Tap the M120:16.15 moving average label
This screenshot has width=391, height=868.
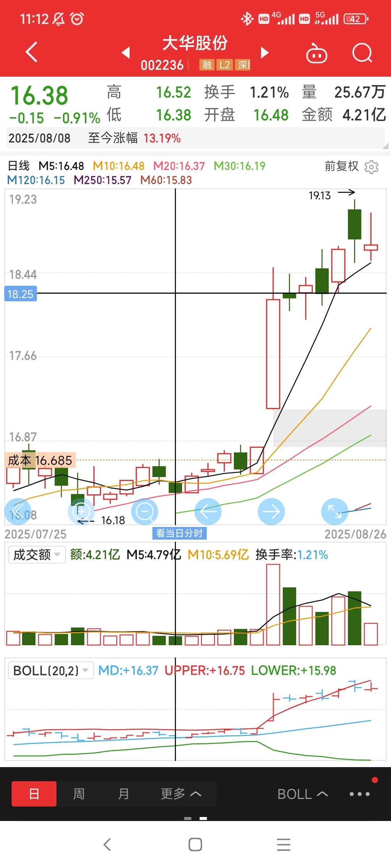(36, 180)
